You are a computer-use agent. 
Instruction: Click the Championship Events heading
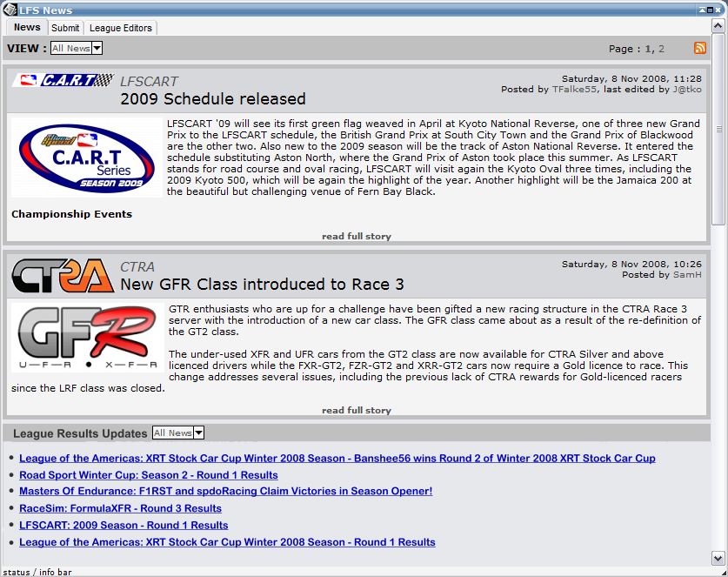click(x=71, y=214)
